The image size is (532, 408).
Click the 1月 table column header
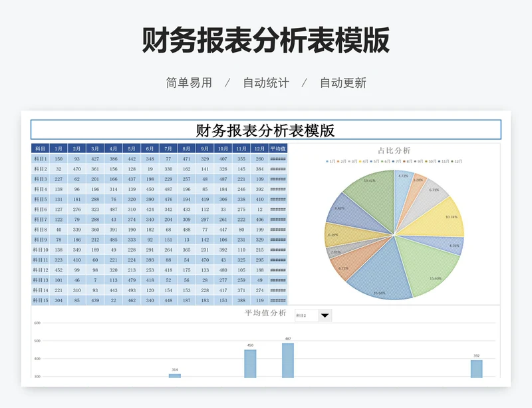coord(59,148)
